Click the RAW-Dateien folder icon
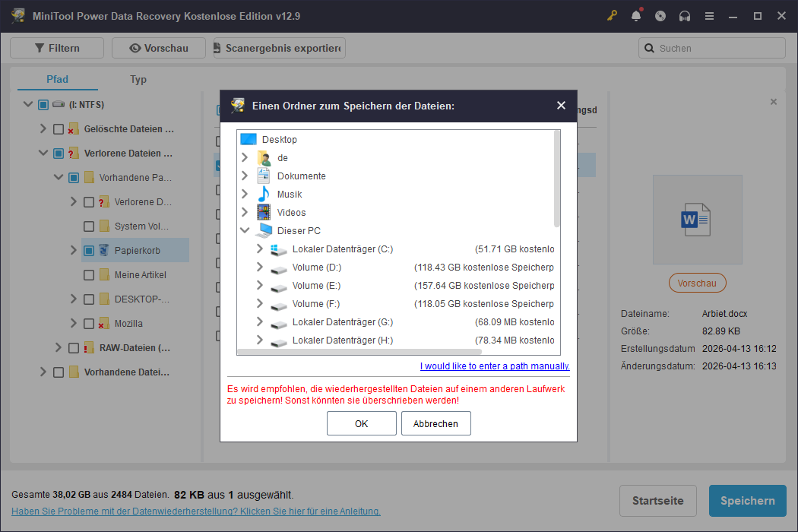 click(x=89, y=348)
